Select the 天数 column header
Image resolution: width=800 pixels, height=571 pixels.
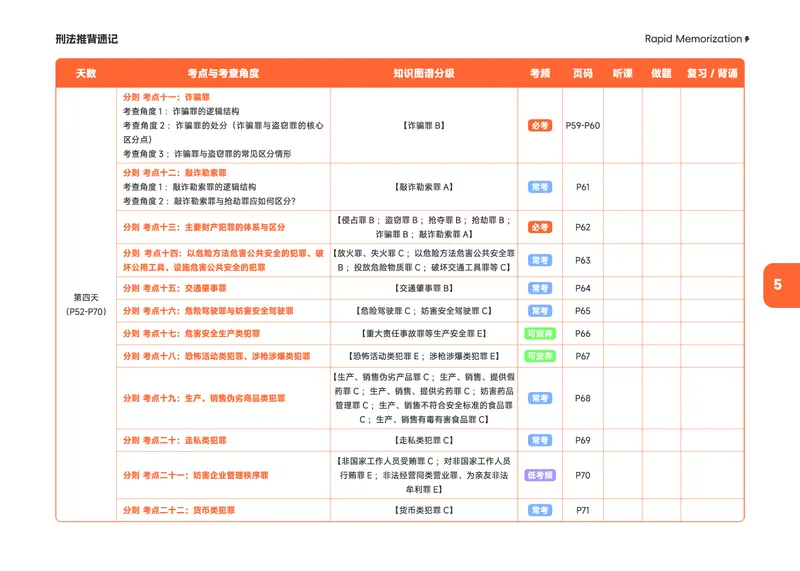(x=86, y=73)
